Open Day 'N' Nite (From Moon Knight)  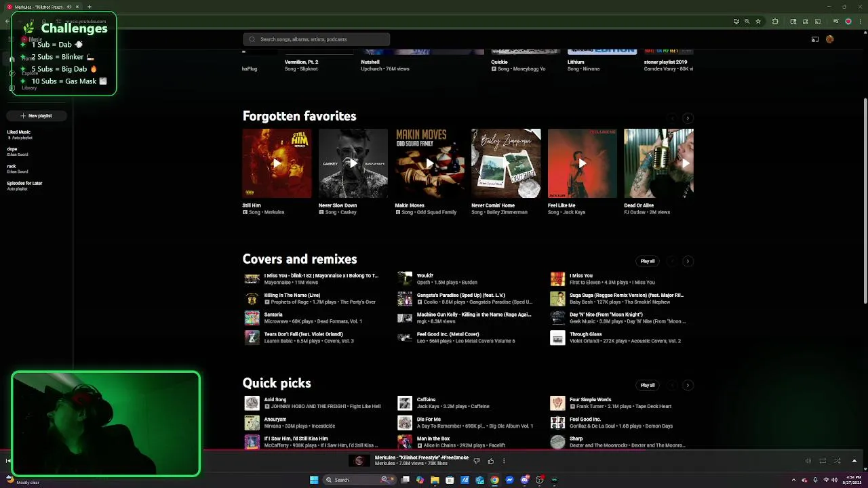click(606, 314)
